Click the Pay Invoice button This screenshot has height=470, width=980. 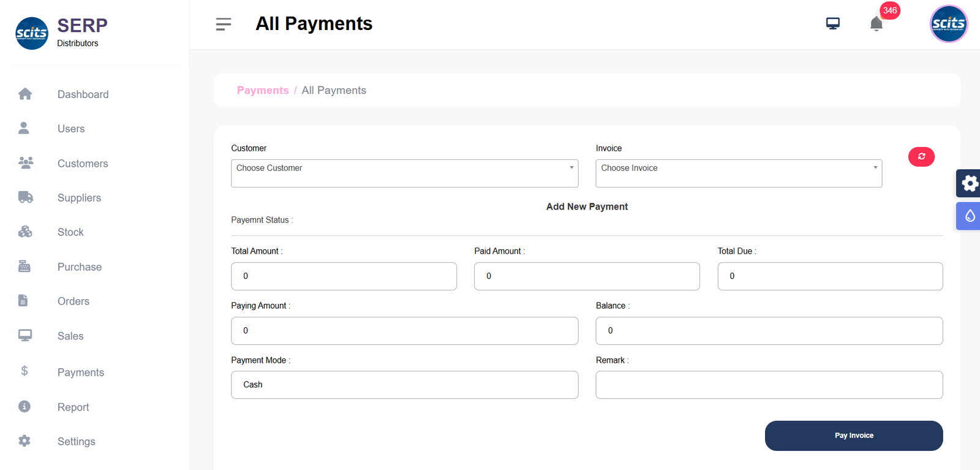point(853,436)
